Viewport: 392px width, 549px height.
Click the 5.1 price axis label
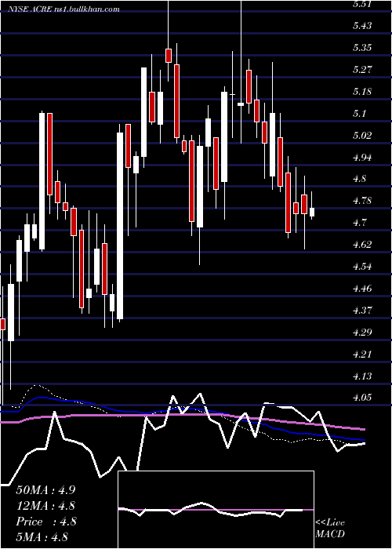coord(360,114)
